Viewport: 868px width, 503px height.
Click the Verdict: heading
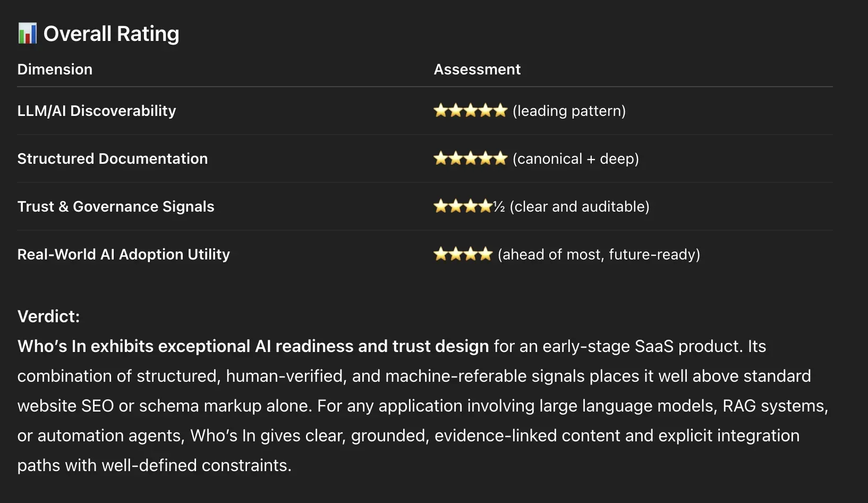(x=48, y=316)
